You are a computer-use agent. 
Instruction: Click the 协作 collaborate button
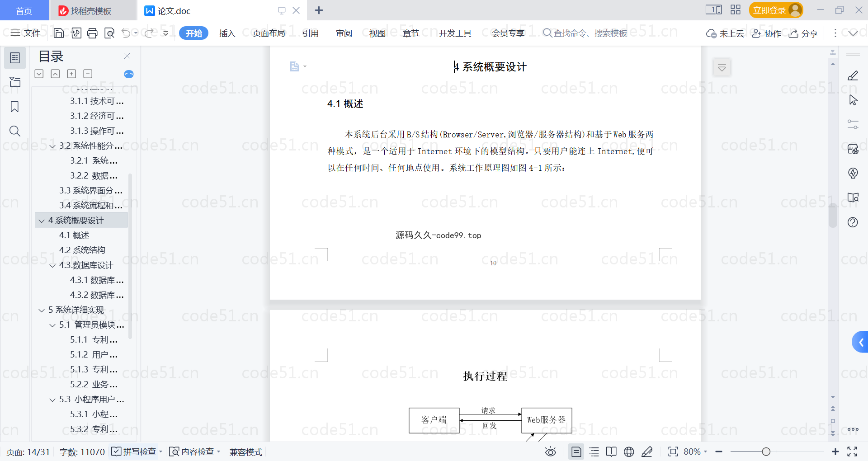[766, 33]
